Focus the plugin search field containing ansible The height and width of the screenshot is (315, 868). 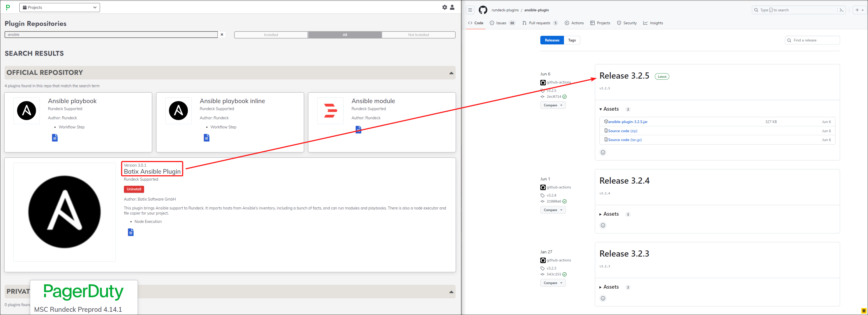(111, 34)
